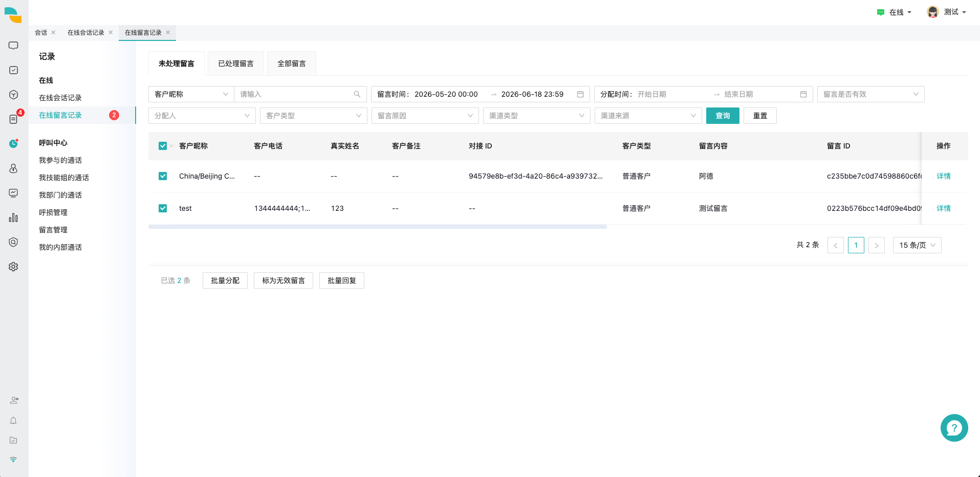Click the search magnifier in nickname input
The height and width of the screenshot is (477, 980).
point(357,94)
